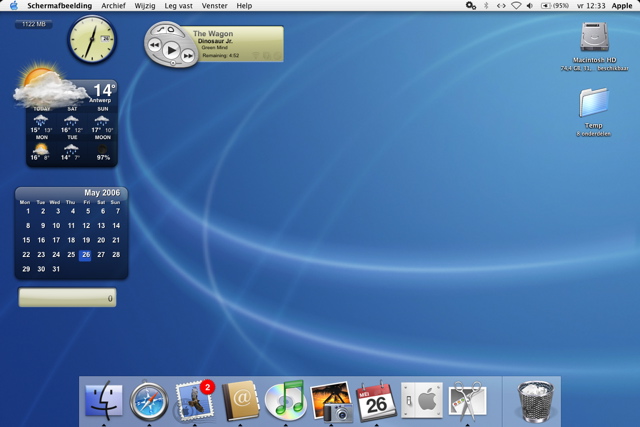Open the Wi-Fi status menu

516,6
